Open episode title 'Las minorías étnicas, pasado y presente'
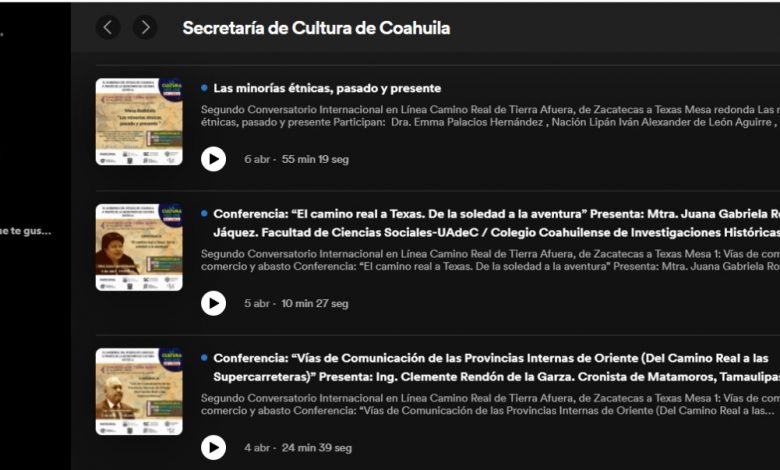 [327, 89]
